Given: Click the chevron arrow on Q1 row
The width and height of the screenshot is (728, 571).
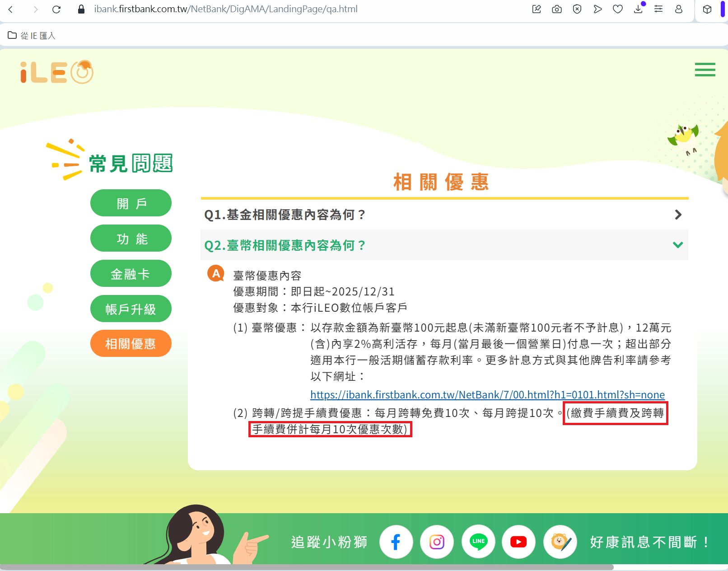Looking at the screenshot, I should (678, 215).
